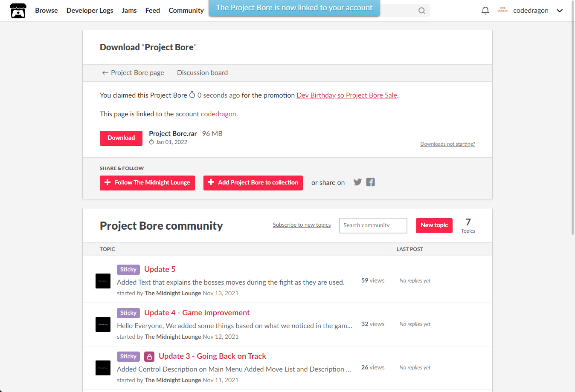Dismiss the 'linked to your account' notification
Image resolution: width=575 pixels, height=392 pixels.
pyautogui.click(x=294, y=8)
